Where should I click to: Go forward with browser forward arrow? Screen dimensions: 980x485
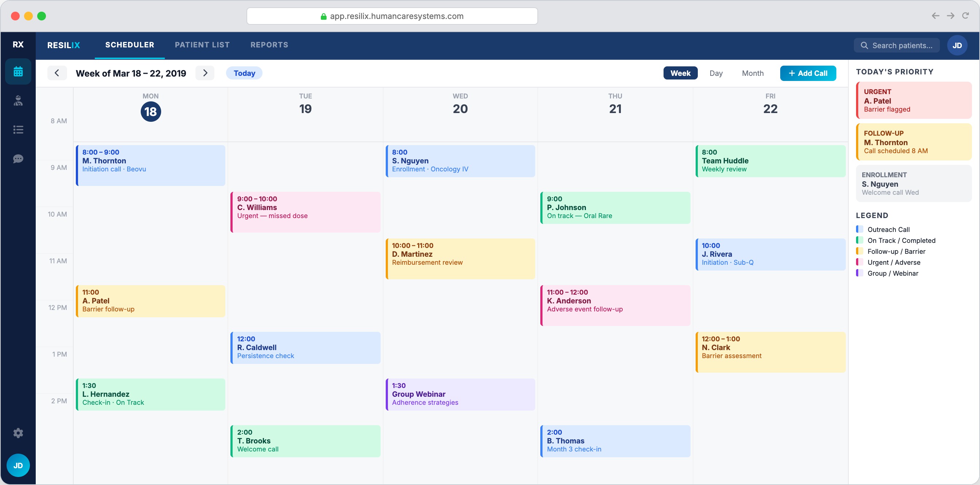point(950,16)
